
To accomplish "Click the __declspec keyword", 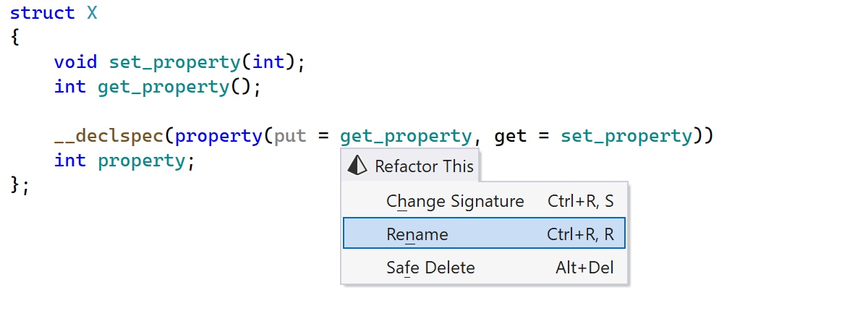I will (x=109, y=136).
